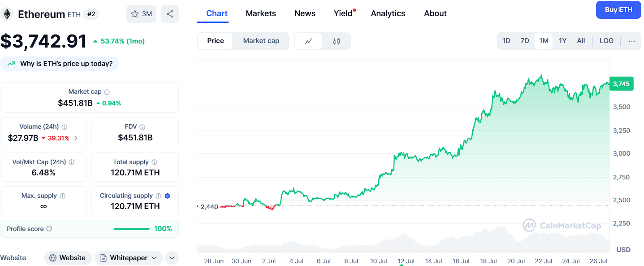Click the Buy ETH button
Screen dimensions: 644x266
coord(618,10)
